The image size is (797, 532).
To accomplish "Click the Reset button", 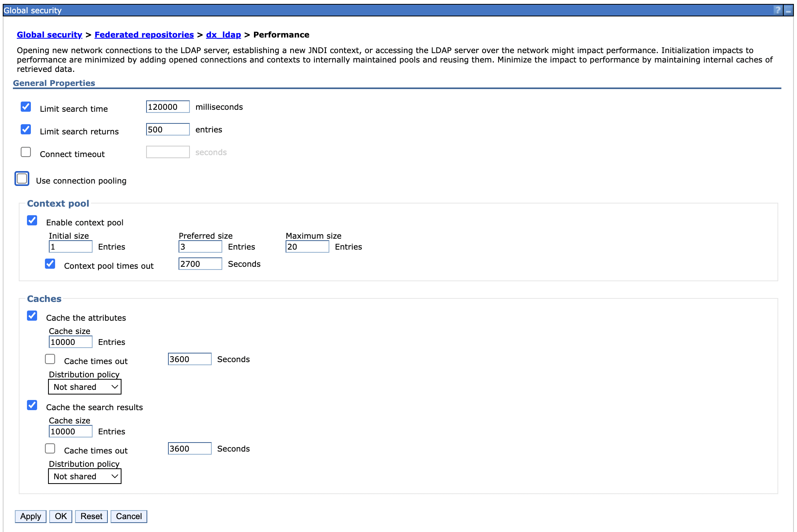I will (x=91, y=516).
